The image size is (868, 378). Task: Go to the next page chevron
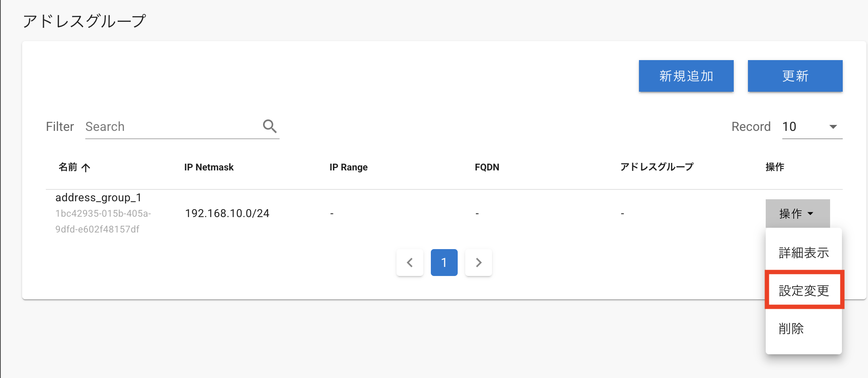[x=479, y=263]
